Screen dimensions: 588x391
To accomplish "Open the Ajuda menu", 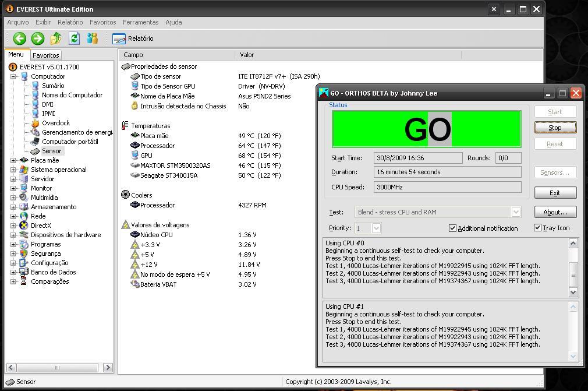I will pos(173,22).
